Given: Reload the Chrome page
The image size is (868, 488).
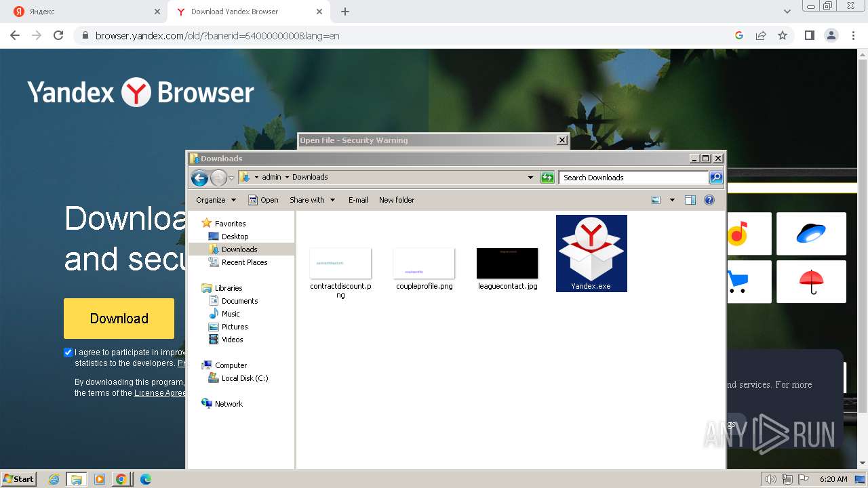Looking at the screenshot, I should (58, 35).
